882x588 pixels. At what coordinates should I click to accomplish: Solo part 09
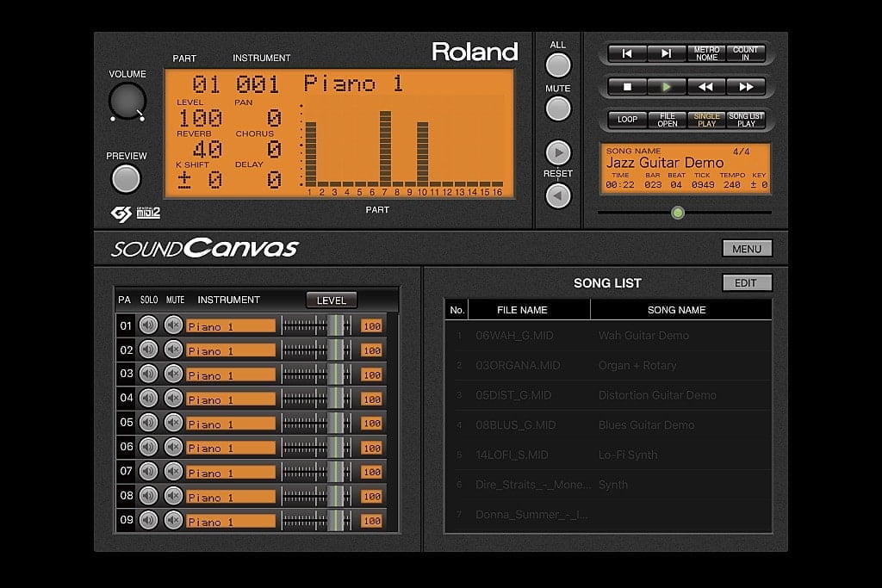coord(148,521)
